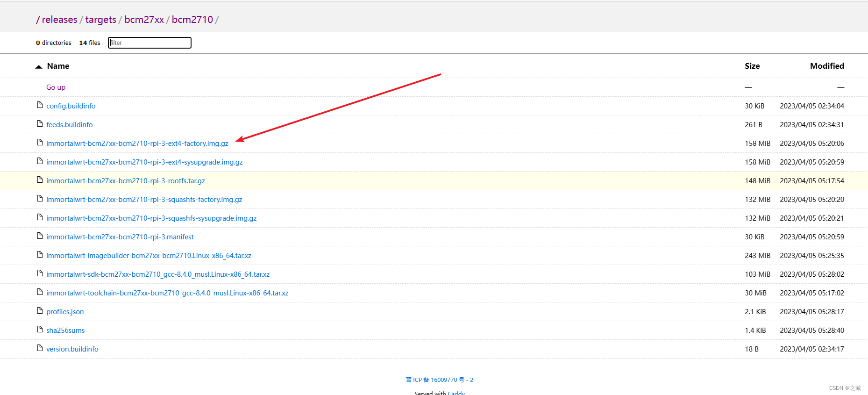Click file icon for toolchain tar.xz

40,292
